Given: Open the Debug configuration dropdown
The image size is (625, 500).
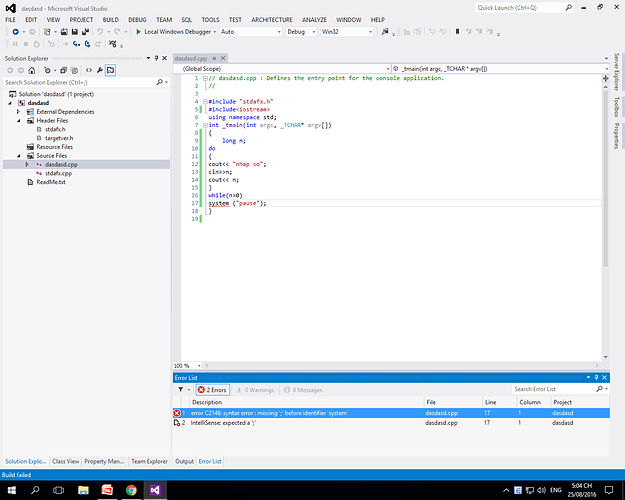Looking at the screenshot, I should tap(314, 32).
